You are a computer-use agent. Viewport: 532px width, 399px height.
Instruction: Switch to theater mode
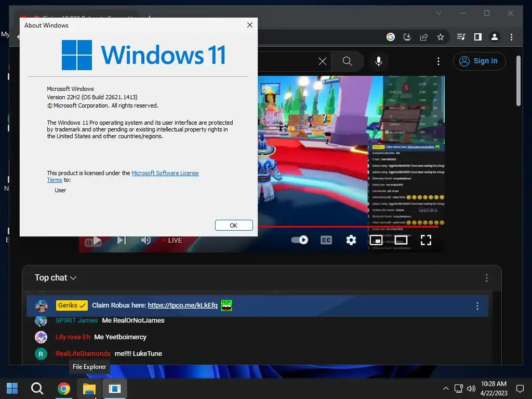click(401, 240)
